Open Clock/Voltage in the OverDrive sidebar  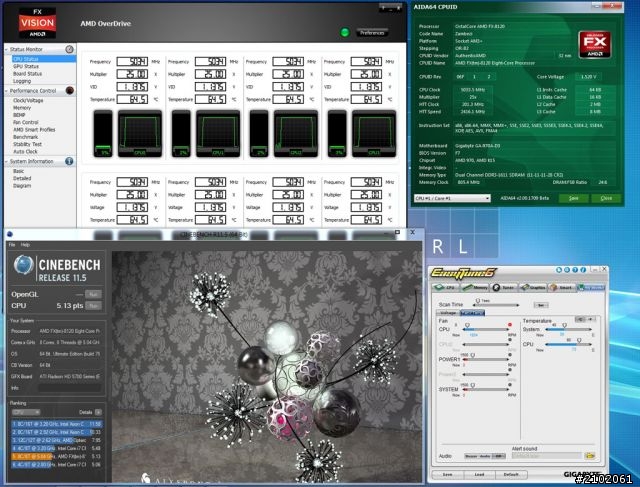(x=28, y=100)
